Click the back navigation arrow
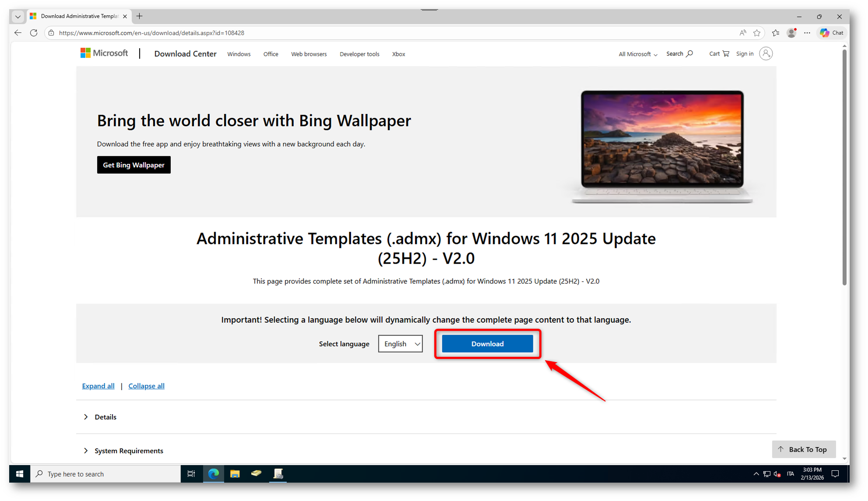868x501 pixels. [18, 33]
